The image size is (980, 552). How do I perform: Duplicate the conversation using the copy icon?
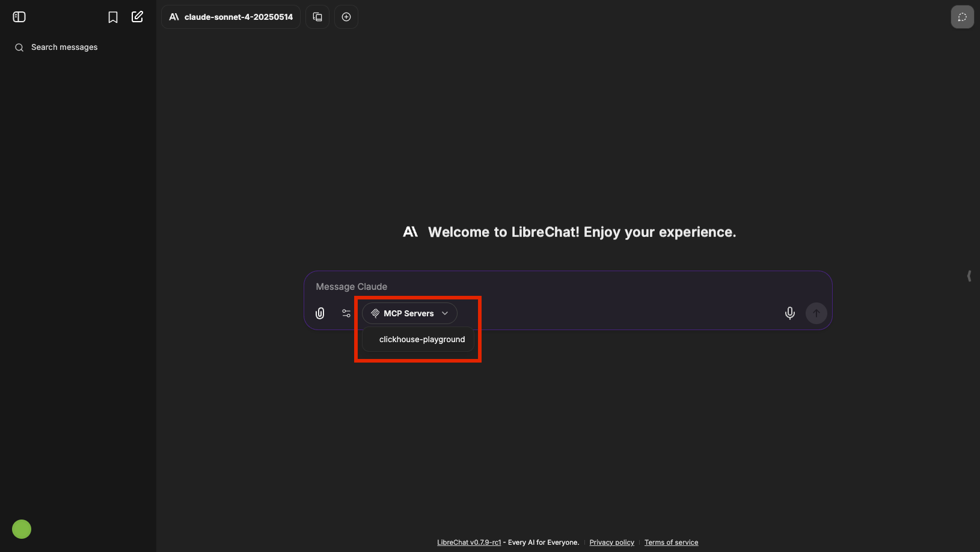click(x=317, y=16)
